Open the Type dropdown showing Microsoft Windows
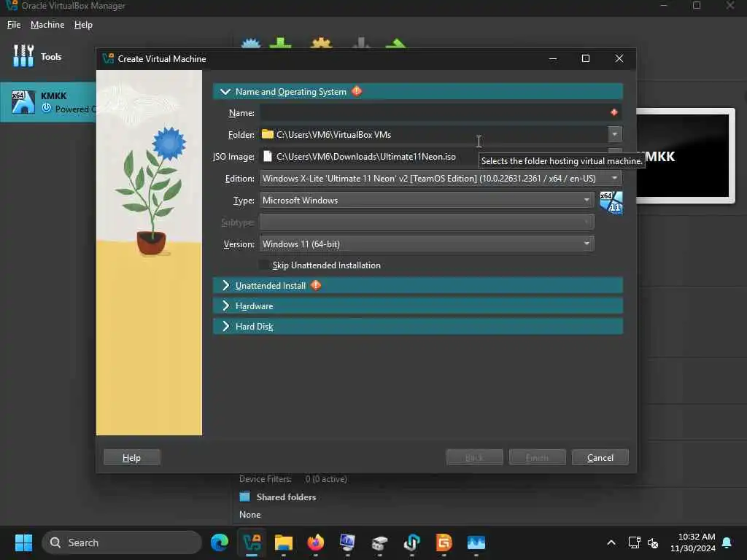 pos(426,201)
